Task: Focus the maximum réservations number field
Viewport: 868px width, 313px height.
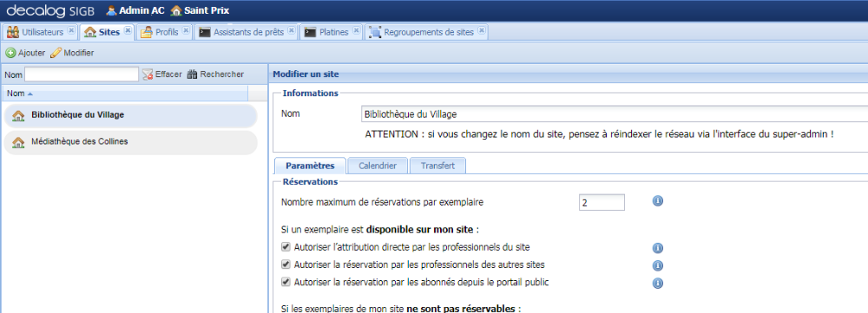Action: [x=602, y=202]
